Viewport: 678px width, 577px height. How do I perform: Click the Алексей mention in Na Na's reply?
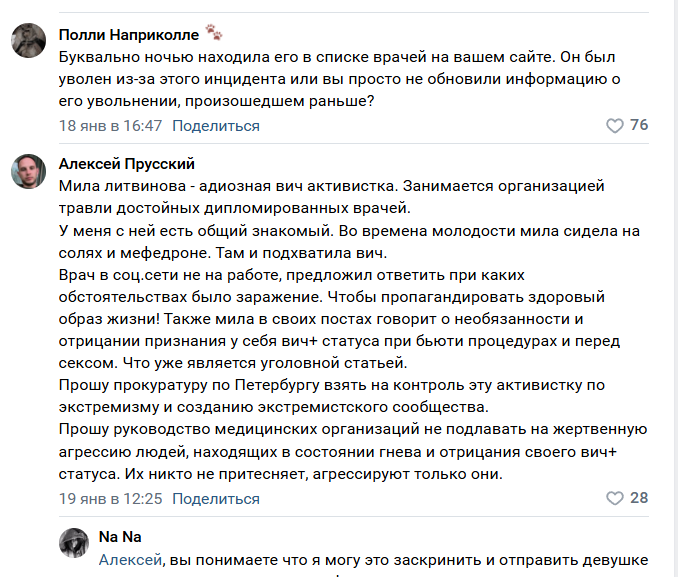click(x=129, y=560)
